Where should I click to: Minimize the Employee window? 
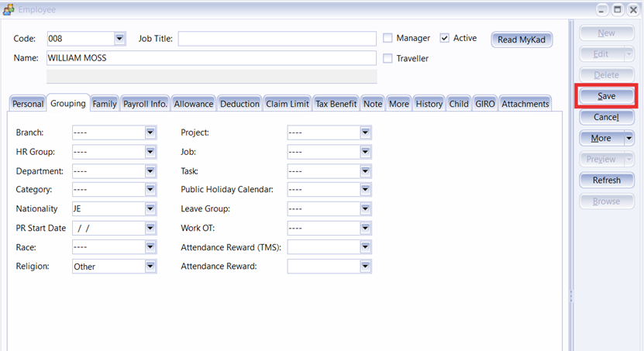[602, 9]
